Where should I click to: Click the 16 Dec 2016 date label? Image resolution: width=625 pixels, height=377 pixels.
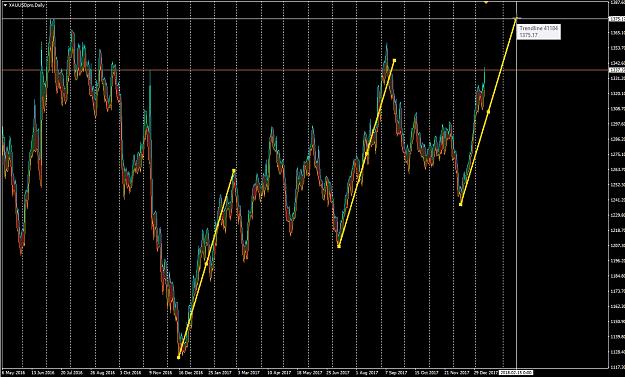pos(191,373)
